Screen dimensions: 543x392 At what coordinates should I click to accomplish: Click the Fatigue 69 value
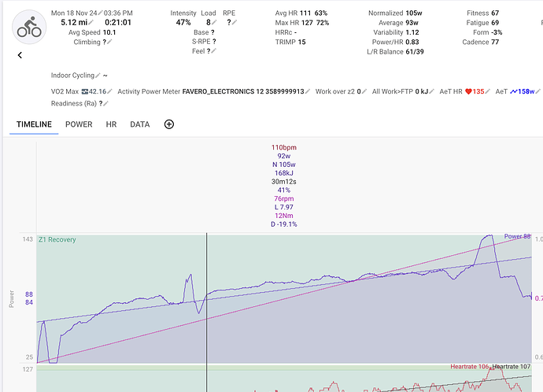[495, 23]
